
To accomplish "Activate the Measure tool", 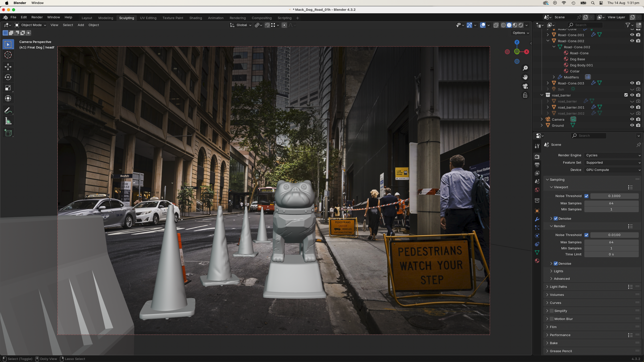I will (x=8, y=120).
